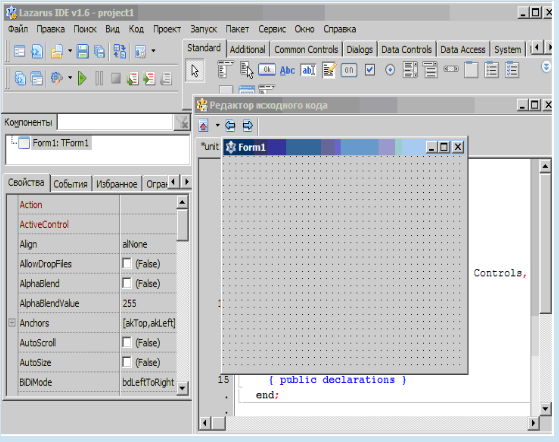Click the source editor jump forward arrow

point(247,125)
